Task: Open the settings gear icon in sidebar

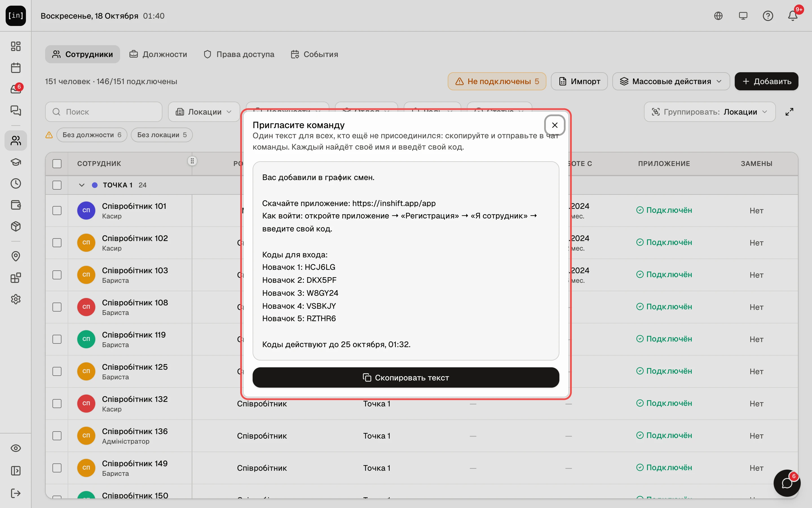Action: point(16,299)
